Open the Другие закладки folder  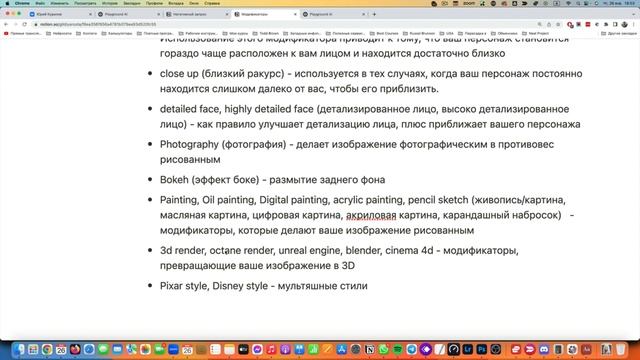[x=618, y=33]
